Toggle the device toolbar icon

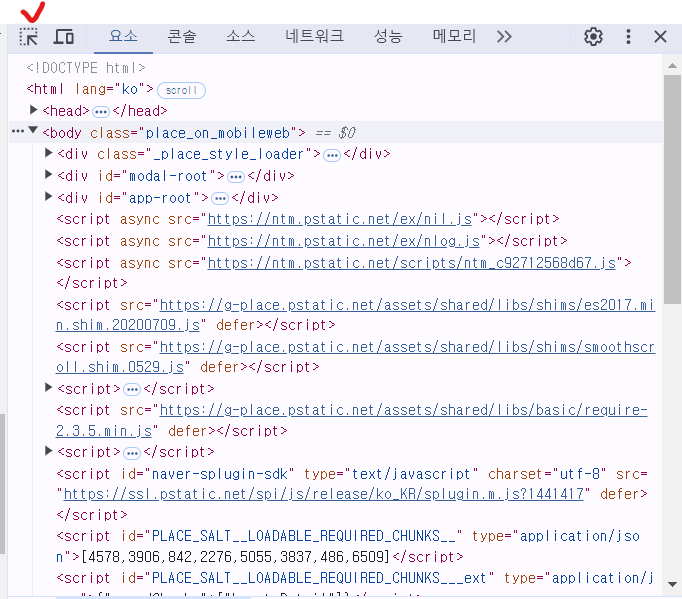pyautogui.click(x=64, y=37)
